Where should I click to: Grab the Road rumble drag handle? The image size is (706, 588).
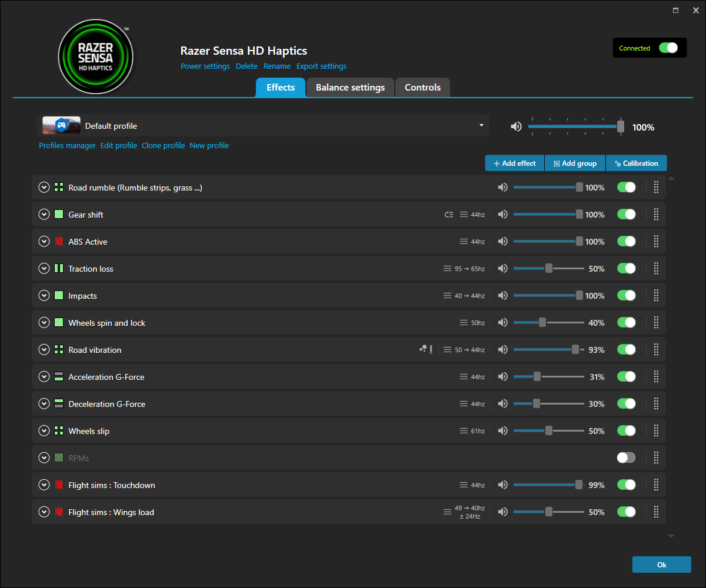pos(656,188)
